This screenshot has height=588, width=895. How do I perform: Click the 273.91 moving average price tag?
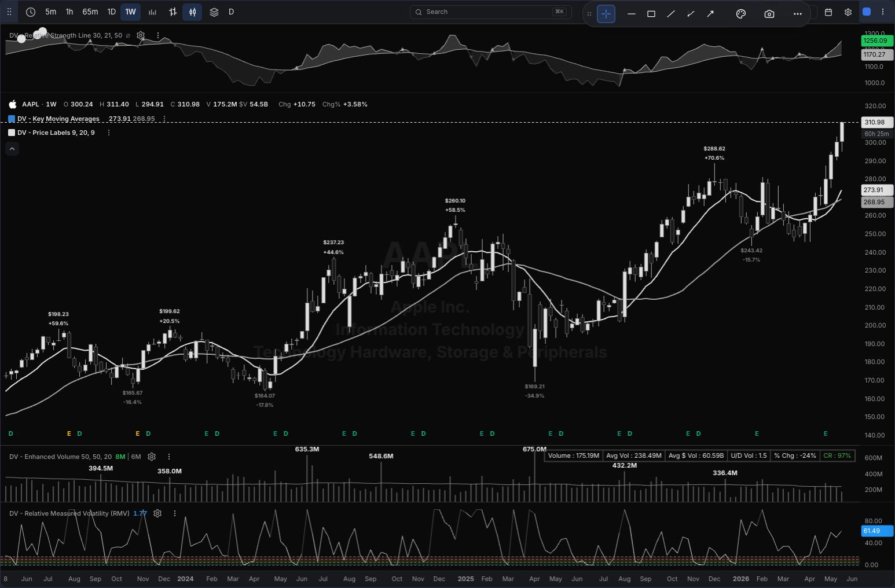tap(878, 190)
